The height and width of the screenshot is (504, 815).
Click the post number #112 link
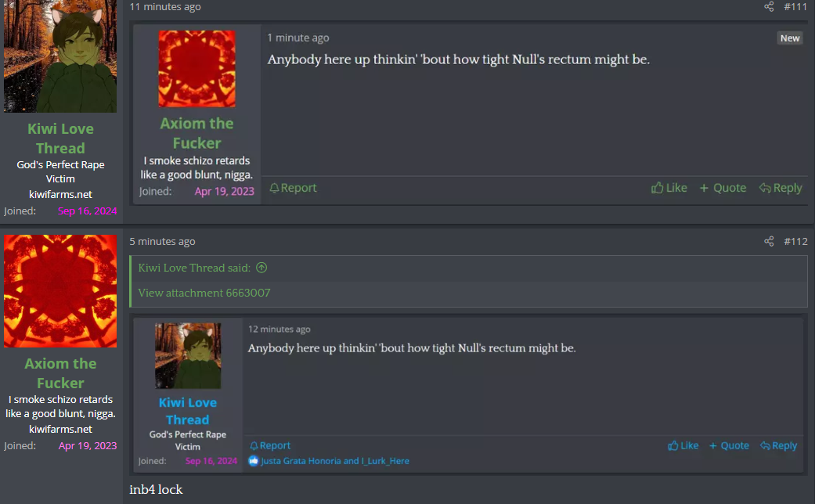tap(795, 241)
